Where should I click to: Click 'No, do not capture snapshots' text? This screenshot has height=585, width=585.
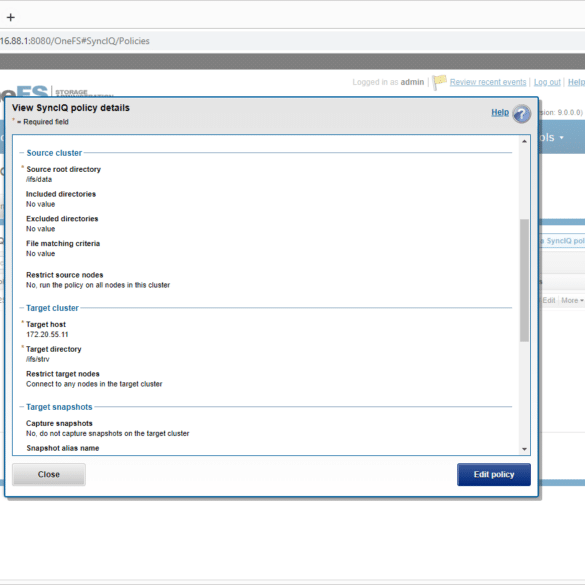click(x=107, y=434)
